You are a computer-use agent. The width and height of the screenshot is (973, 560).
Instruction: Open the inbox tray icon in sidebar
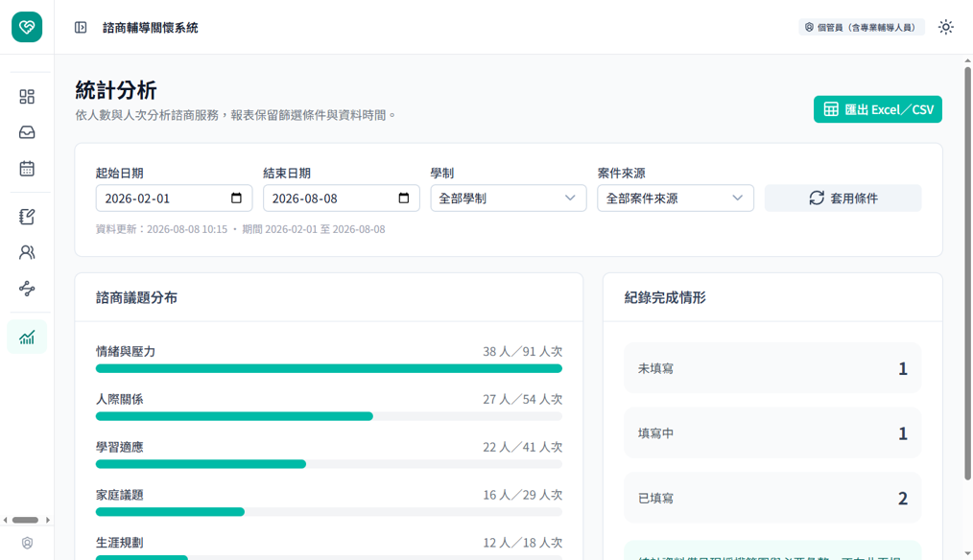[27, 132]
